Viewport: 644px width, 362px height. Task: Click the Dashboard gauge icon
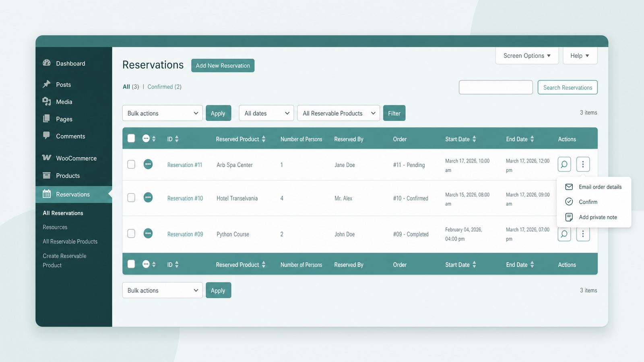click(47, 63)
